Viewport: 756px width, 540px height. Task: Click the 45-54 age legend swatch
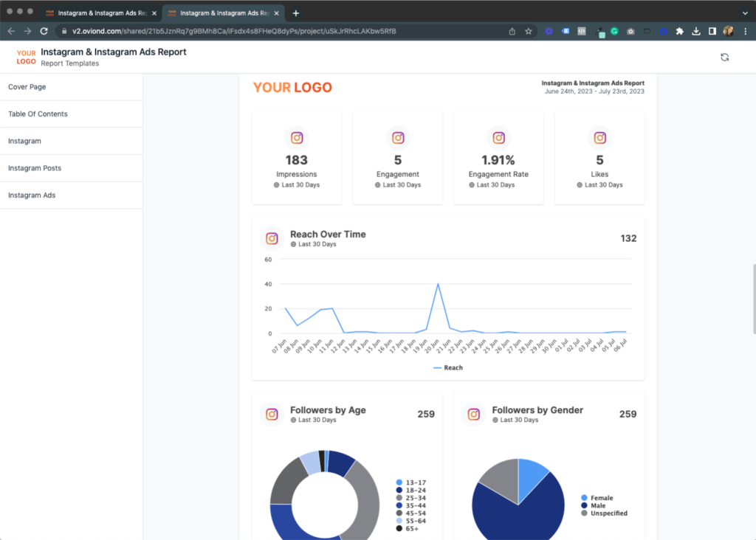pyautogui.click(x=399, y=513)
